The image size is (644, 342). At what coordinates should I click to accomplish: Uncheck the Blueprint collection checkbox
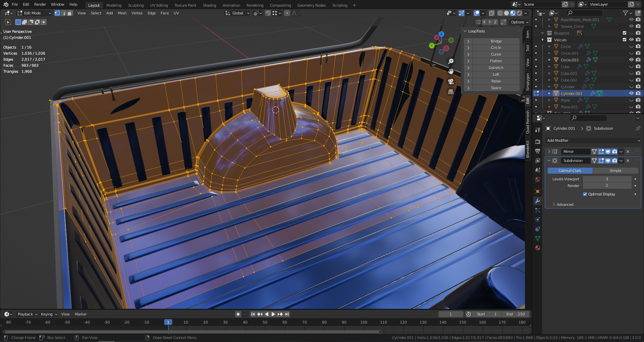pos(625,33)
